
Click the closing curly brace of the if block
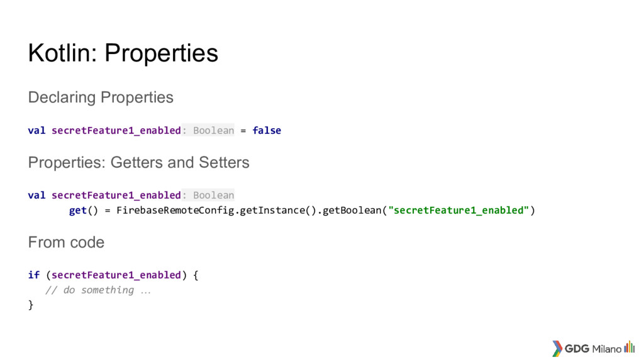tap(31, 305)
